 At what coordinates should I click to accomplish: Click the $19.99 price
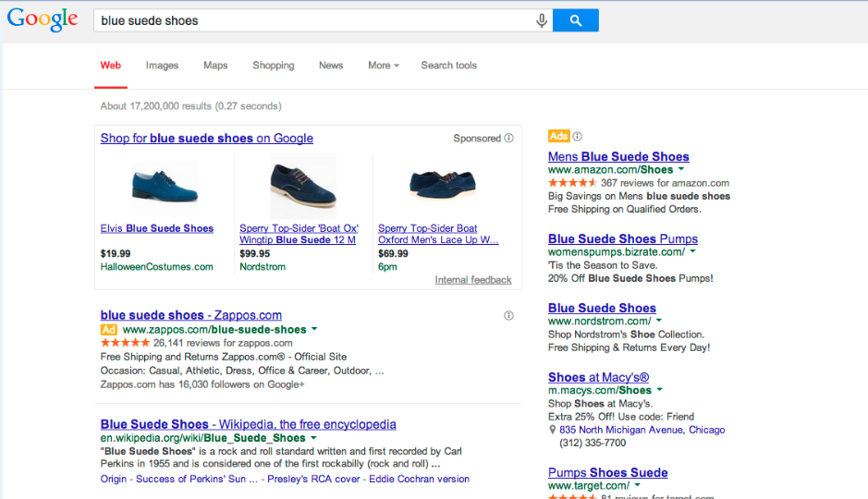[x=116, y=253]
